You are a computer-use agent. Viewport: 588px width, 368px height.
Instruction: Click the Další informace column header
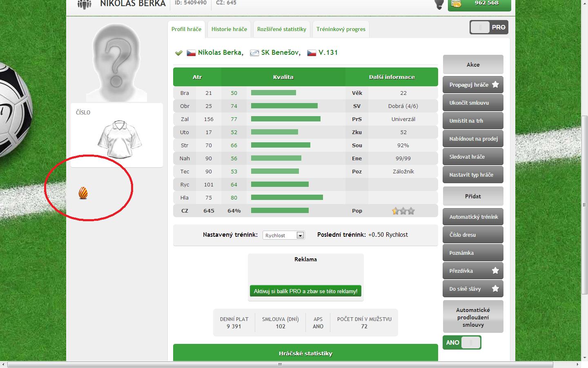392,77
